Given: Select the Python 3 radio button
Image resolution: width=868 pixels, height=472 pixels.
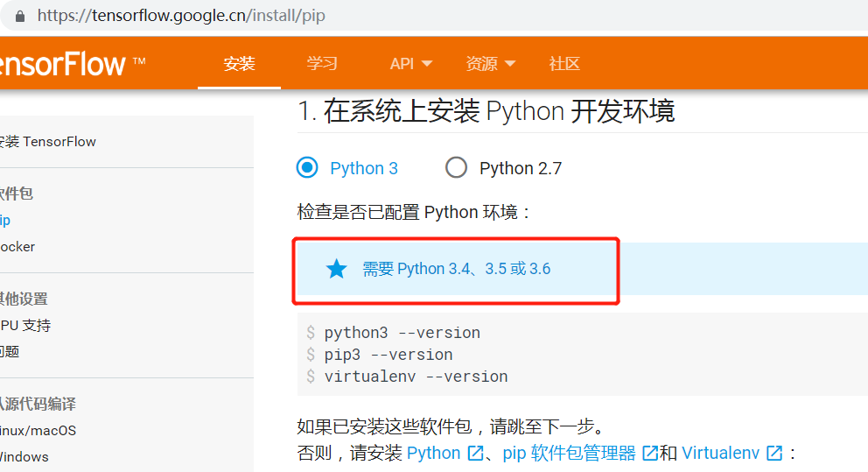Looking at the screenshot, I should click(x=307, y=167).
